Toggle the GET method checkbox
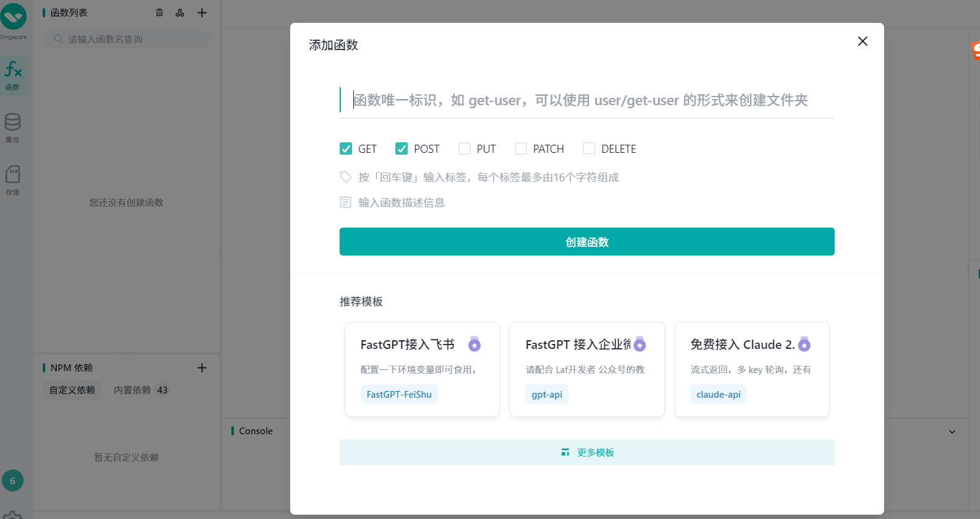Viewport: 980px width, 519px height. click(x=346, y=148)
